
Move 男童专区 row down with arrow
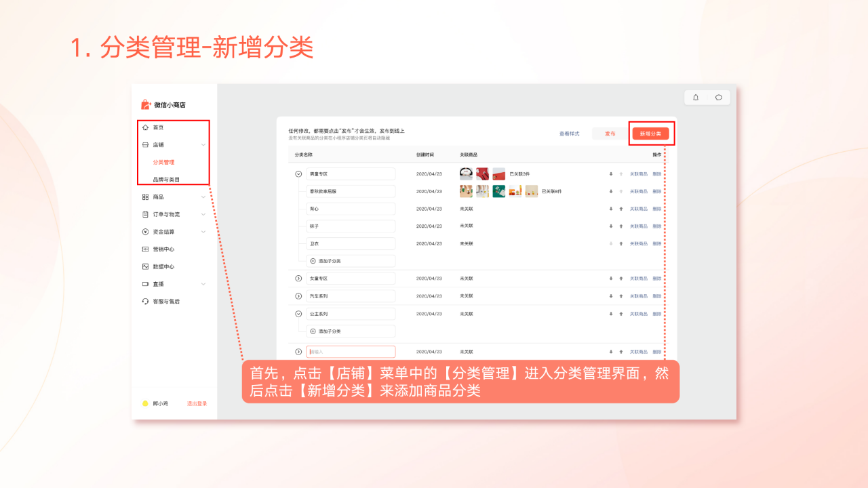coord(611,174)
